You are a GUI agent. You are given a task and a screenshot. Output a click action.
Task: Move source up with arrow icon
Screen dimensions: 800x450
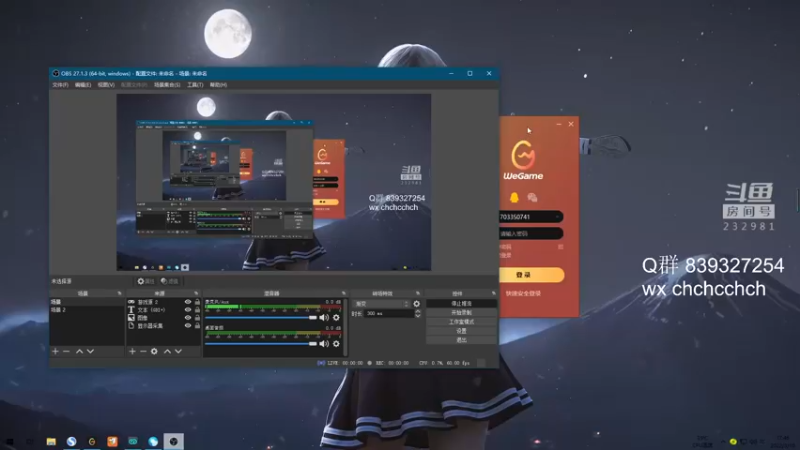click(167, 351)
